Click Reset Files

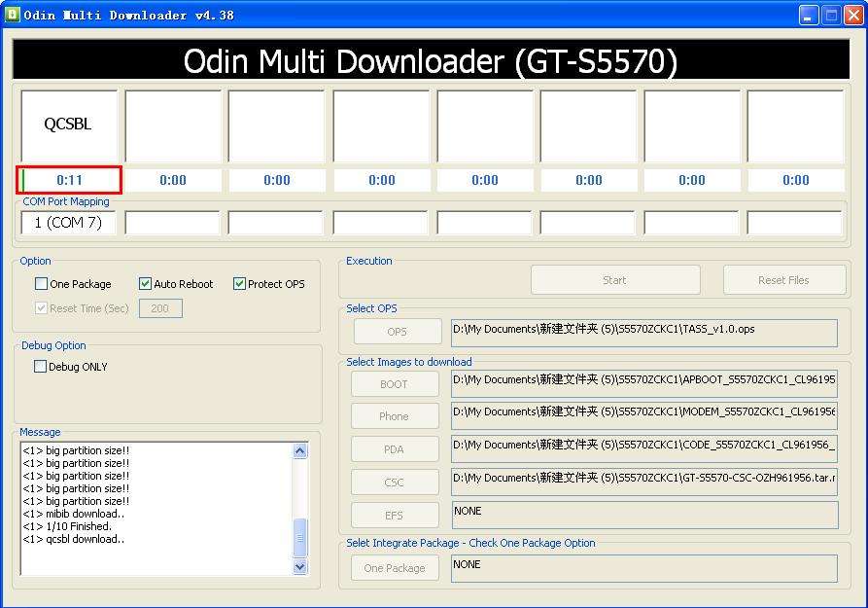pos(783,279)
